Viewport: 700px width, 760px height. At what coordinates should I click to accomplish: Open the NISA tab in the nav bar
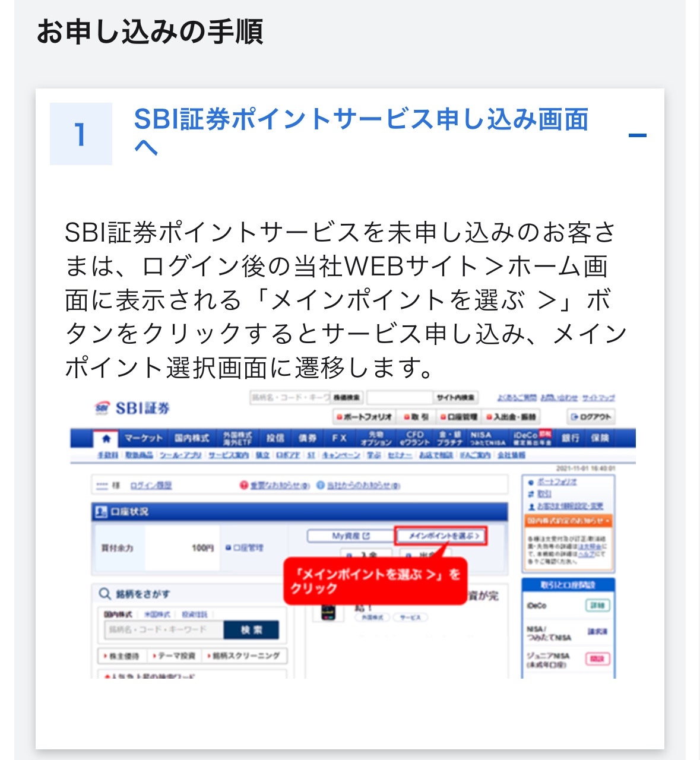[487, 438]
